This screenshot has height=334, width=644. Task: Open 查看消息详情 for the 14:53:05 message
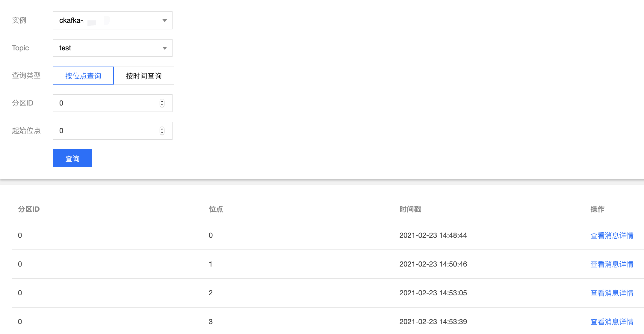tap(612, 293)
